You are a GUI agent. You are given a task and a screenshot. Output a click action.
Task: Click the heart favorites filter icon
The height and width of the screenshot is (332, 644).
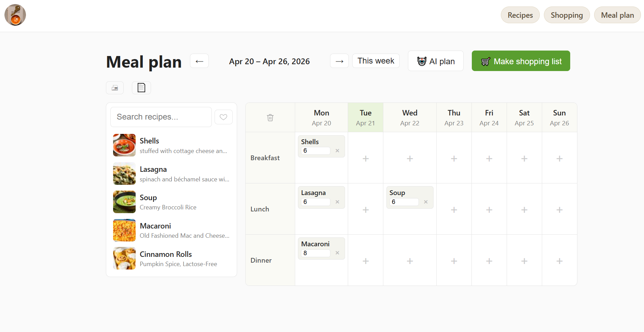(x=223, y=117)
